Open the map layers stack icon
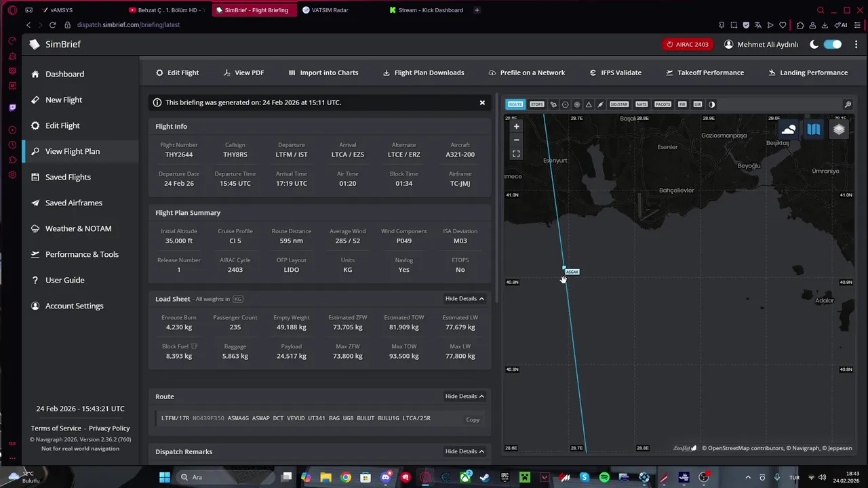Screen dimensions: 868x488 [839, 129]
